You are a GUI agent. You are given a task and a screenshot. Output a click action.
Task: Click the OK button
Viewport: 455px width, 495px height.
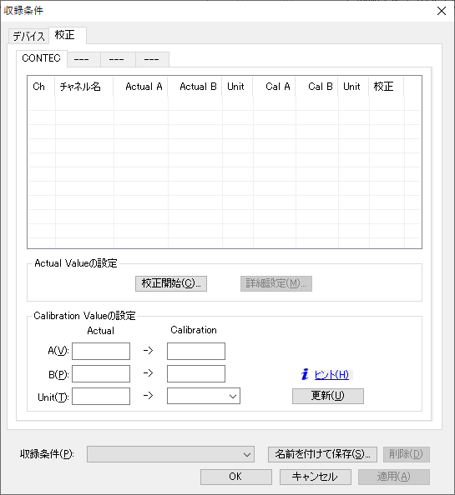pos(236,477)
